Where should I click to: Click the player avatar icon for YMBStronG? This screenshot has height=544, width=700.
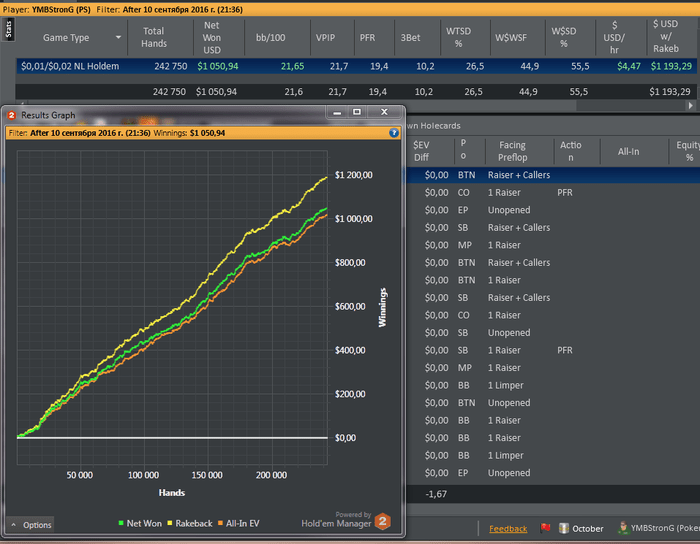tap(623, 528)
